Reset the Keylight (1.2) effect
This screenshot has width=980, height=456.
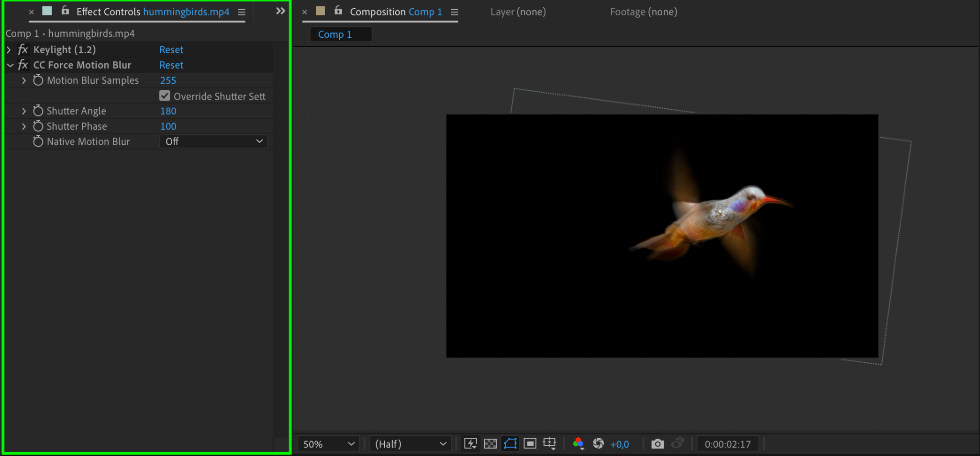pos(171,49)
